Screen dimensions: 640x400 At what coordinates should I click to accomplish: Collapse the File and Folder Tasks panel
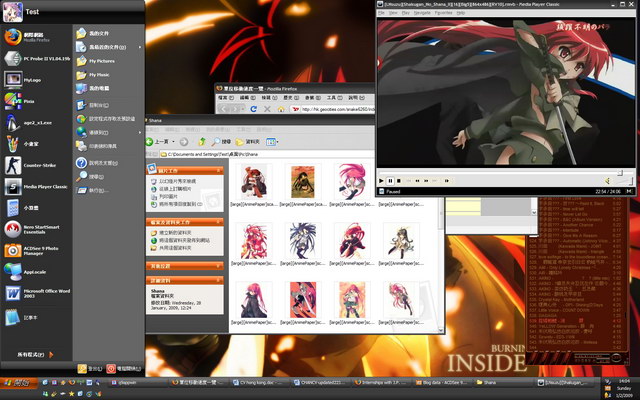(x=185, y=222)
